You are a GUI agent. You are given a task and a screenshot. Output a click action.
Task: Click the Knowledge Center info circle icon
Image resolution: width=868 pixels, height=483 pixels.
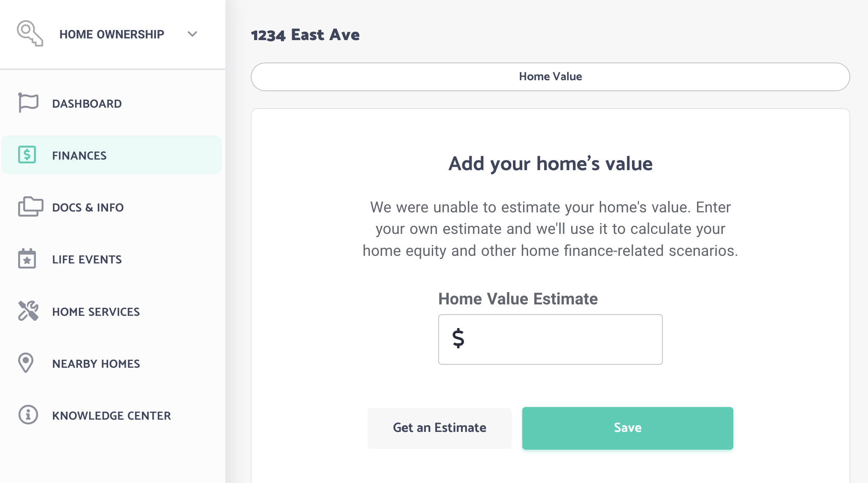28,415
